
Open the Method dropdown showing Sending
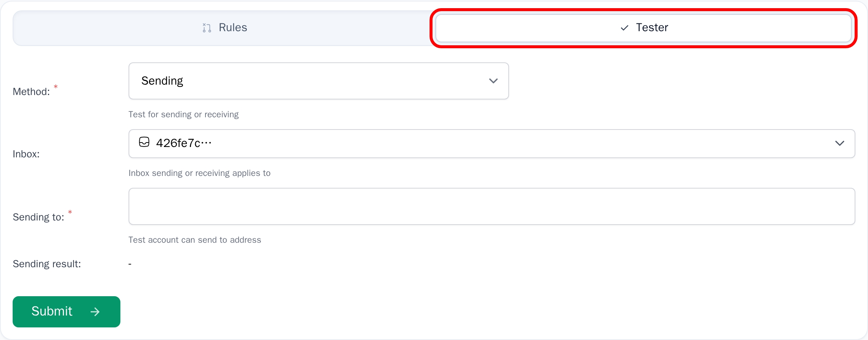click(318, 81)
